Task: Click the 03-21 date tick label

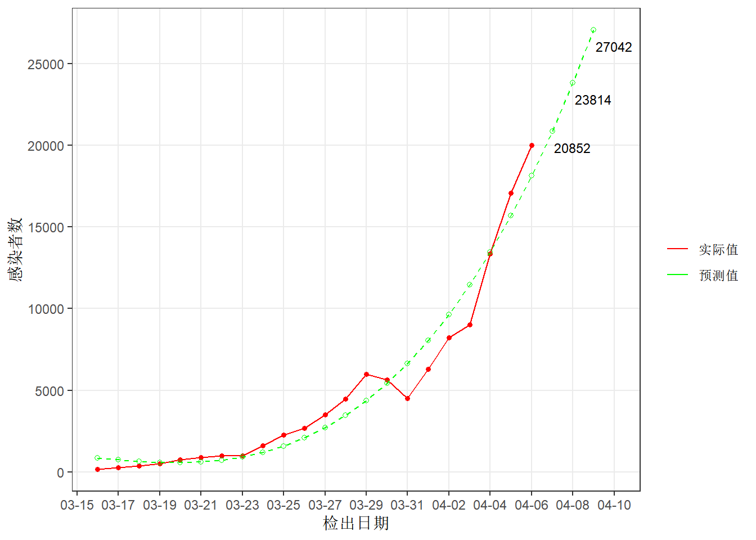Action: tap(201, 505)
